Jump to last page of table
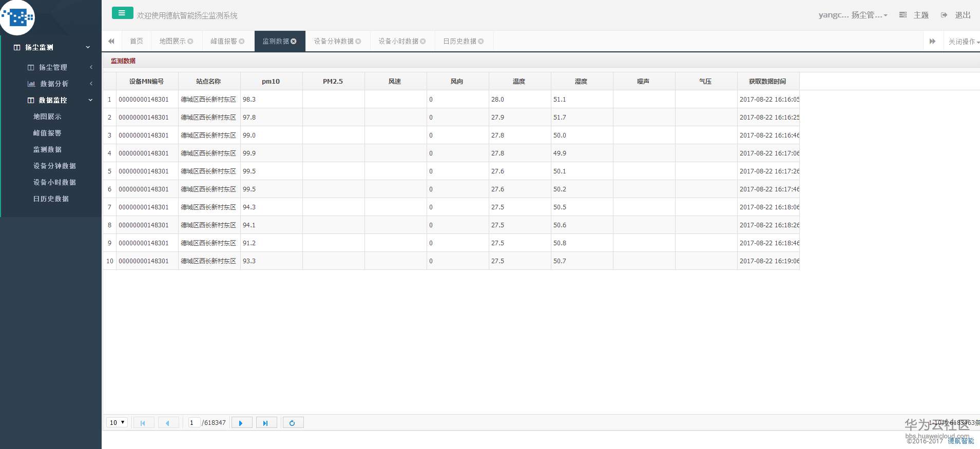This screenshot has width=980, height=449. [266, 423]
